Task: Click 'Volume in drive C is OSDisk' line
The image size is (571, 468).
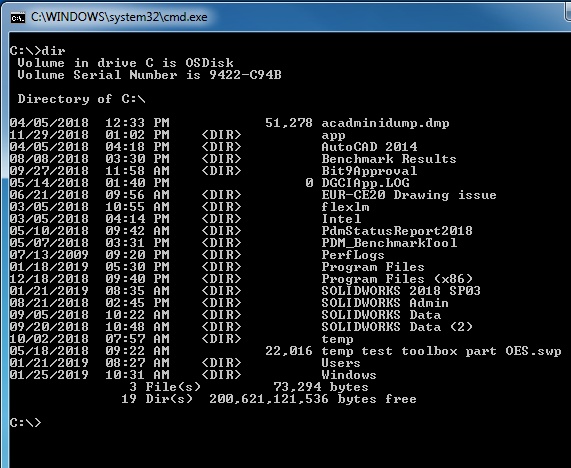Action: (125, 63)
